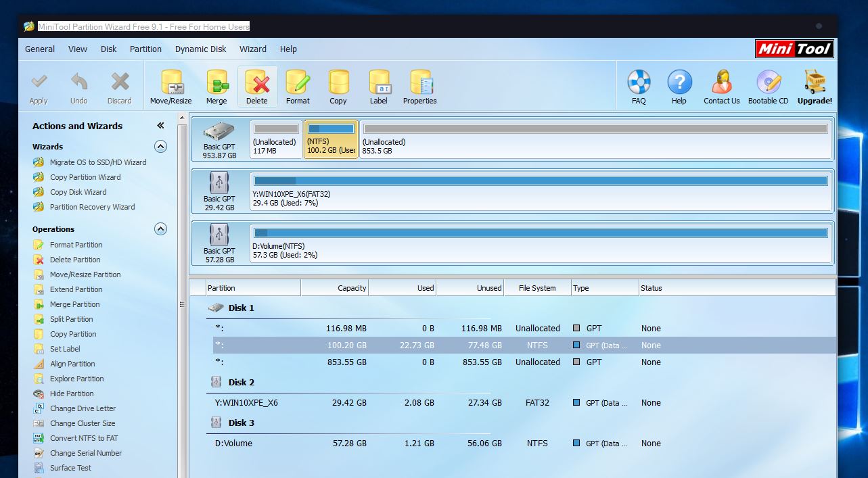
Task: Click Delete Partition operation
Action: click(x=75, y=260)
